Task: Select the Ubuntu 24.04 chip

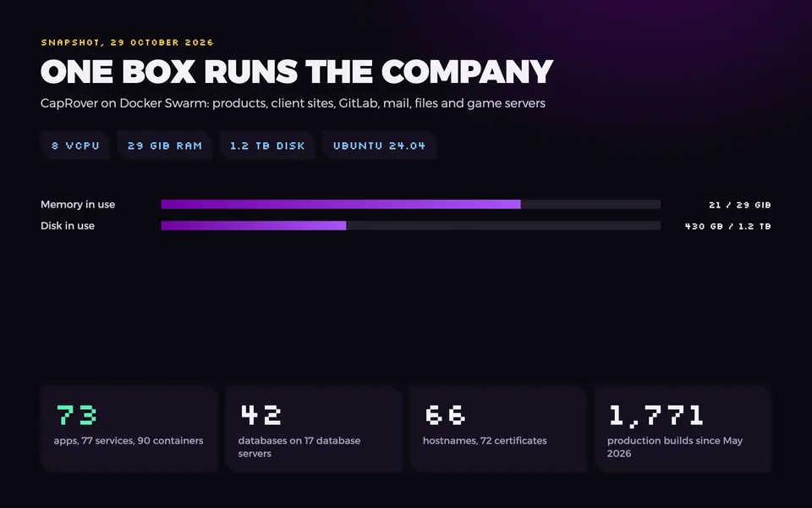Action: [379, 146]
